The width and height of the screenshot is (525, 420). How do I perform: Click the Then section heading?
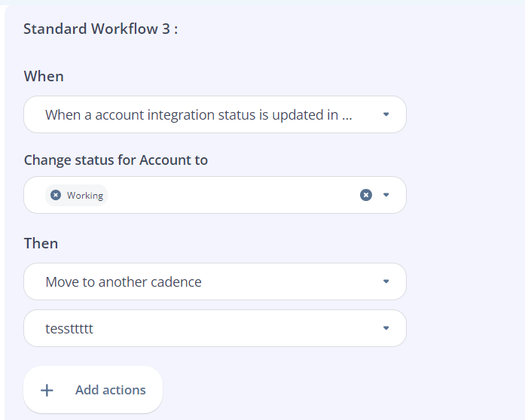[41, 243]
